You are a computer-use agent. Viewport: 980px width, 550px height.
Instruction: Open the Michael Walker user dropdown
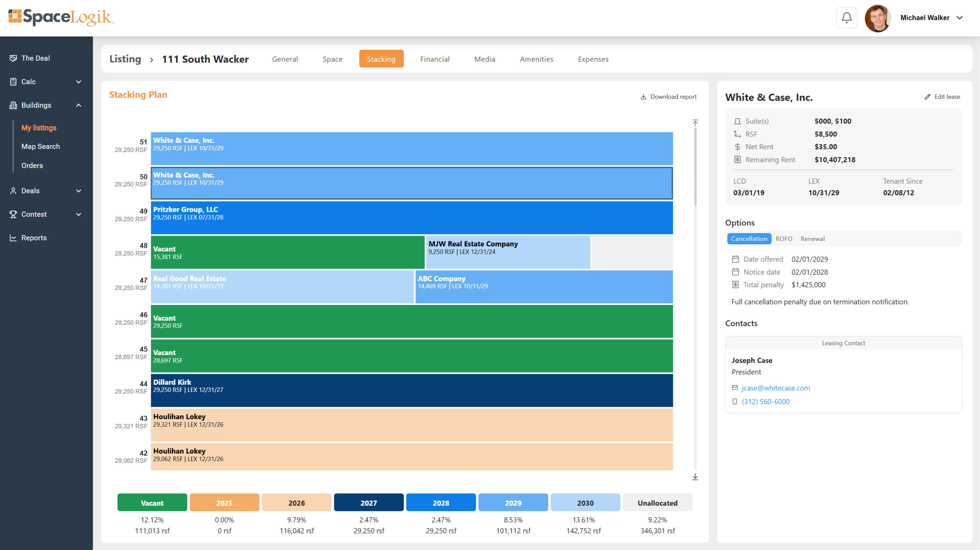(x=959, y=18)
